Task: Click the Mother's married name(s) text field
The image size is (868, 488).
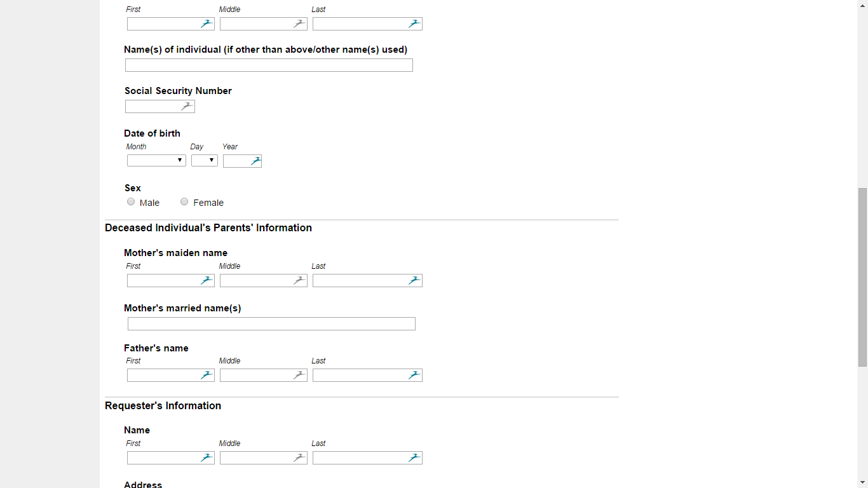Action: coord(271,324)
